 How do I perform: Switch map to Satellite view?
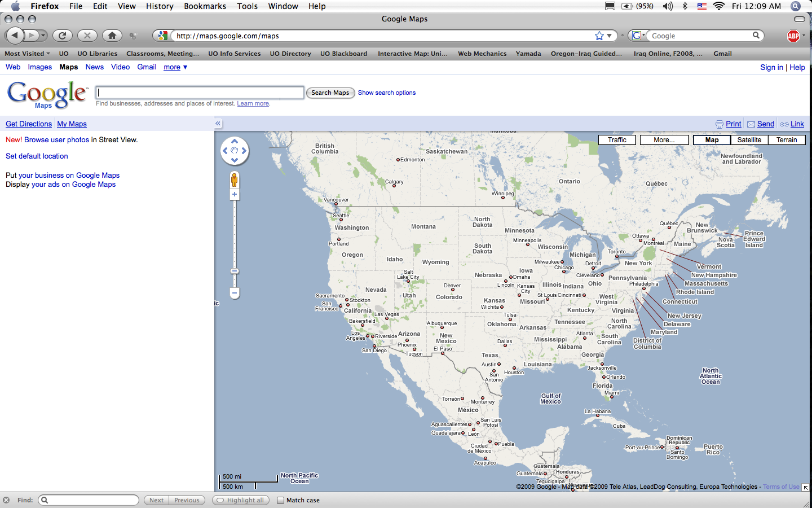pos(749,140)
